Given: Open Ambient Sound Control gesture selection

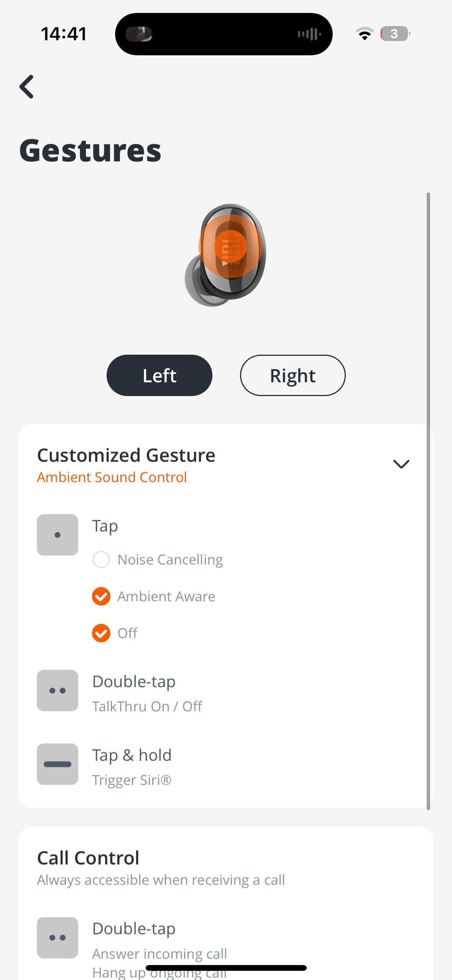Looking at the screenshot, I should pos(112,477).
